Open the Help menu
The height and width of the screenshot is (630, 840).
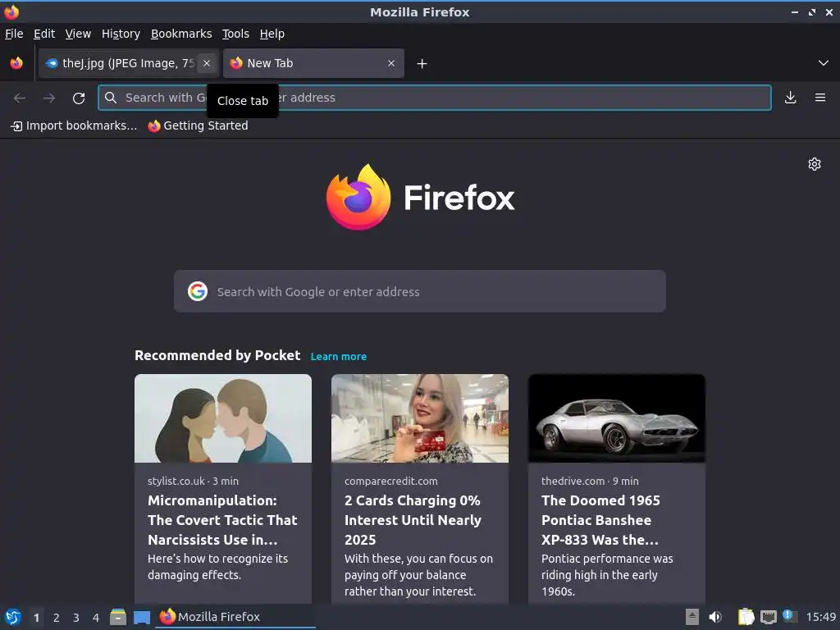click(272, 34)
